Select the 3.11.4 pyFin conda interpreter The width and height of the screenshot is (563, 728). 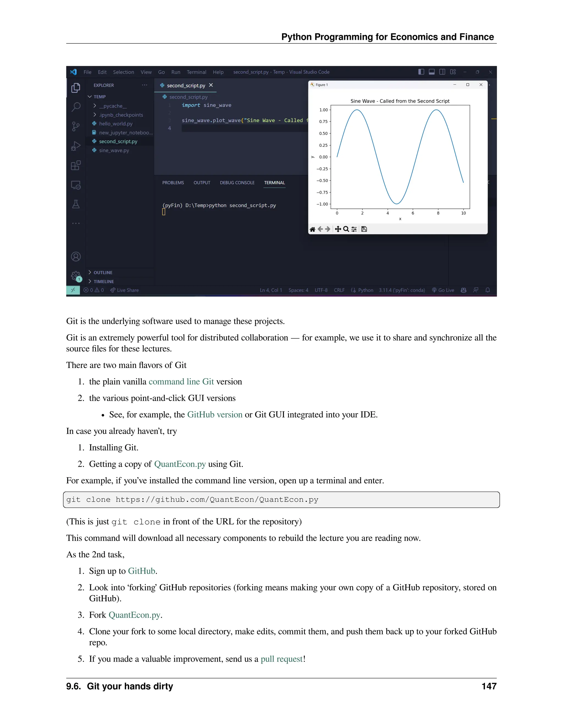[x=402, y=290]
